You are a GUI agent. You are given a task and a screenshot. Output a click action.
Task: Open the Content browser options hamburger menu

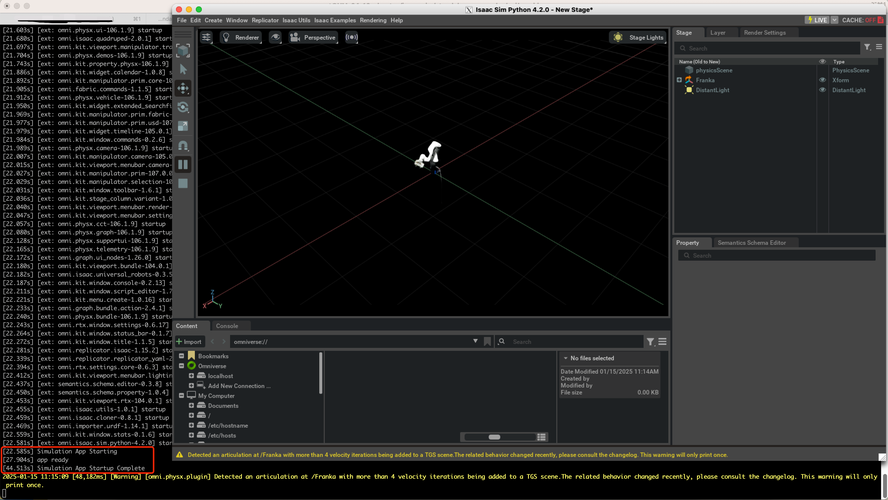662,341
